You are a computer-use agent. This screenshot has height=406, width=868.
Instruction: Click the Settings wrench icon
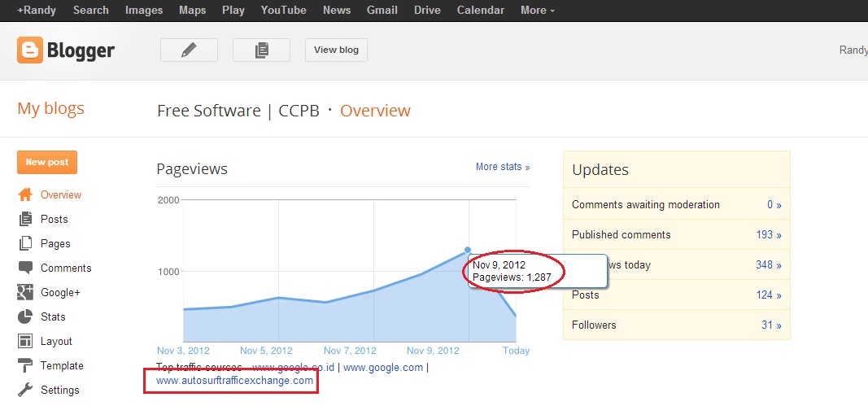[x=25, y=390]
